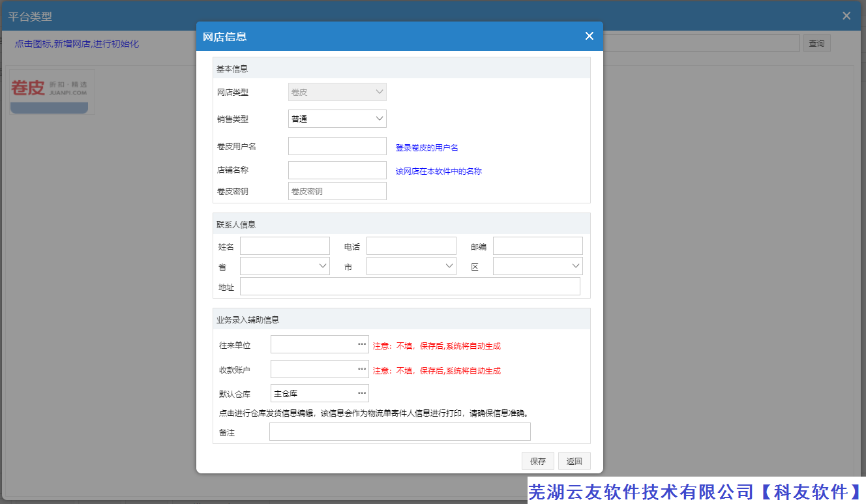Click the 备注 input field
Viewport: 866px width, 504px height.
point(400,432)
